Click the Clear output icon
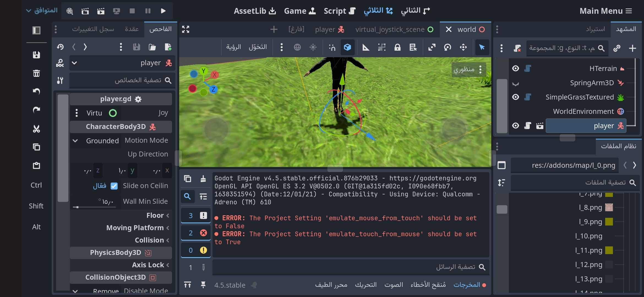This screenshot has width=644, height=297. click(203, 179)
